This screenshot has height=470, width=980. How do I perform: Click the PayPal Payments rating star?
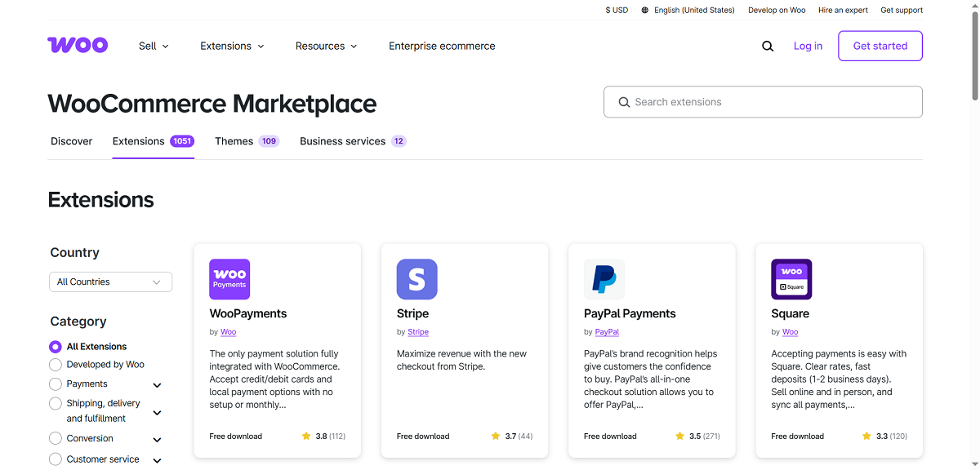pos(680,437)
